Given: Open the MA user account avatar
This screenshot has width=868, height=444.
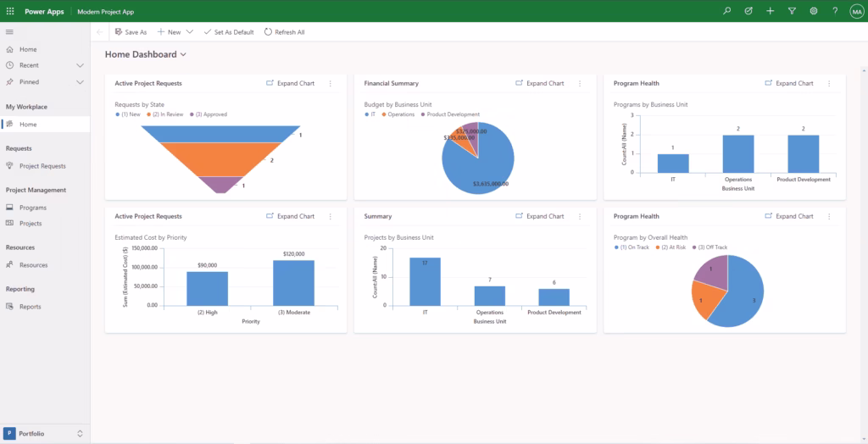Looking at the screenshot, I should pos(856,11).
